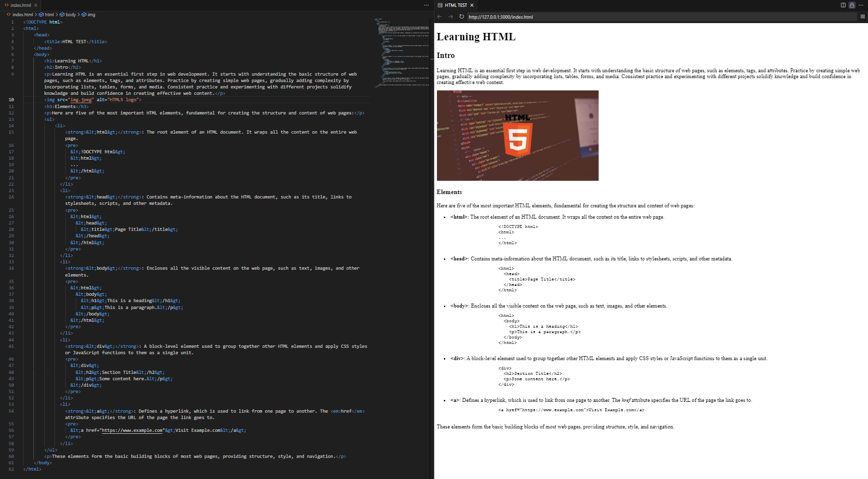Click the 'These elements form' paragraph in preview
This screenshot has height=479, width=868.
[555, 427]
